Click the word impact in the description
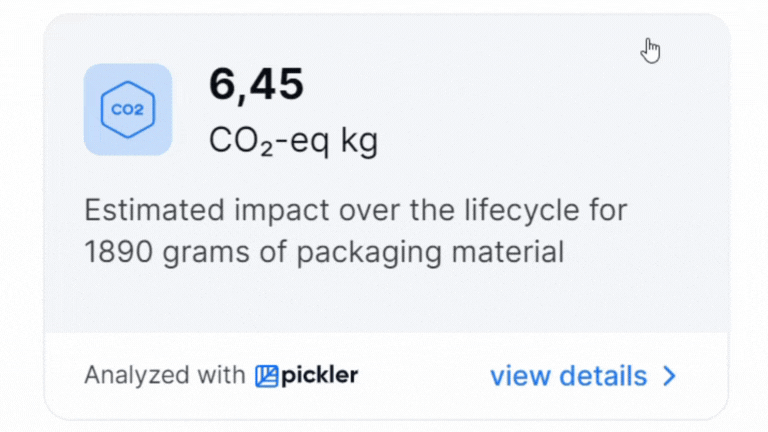The image size is (768, 432). (x=282, y=211)
